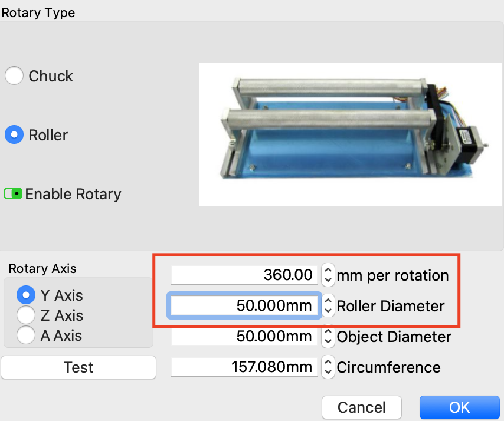Decrease Circumference with stepper down arrow
Viewport: 504px width, 421px height.
(328, 372)
